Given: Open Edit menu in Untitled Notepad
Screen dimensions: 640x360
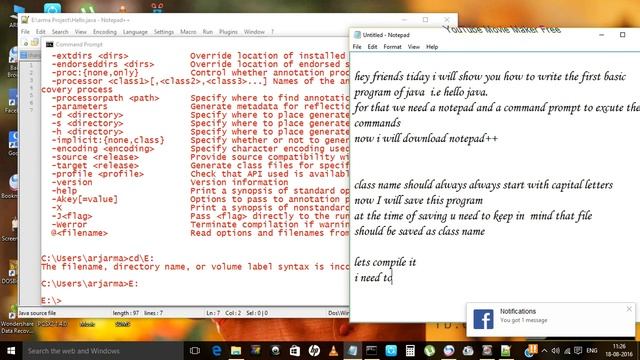Looking at the screenshot, I should pyautogui.click(x=372, y=47).
